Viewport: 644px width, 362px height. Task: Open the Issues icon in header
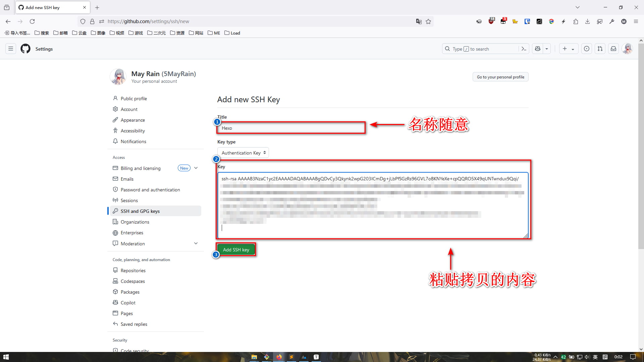point(586,49)
